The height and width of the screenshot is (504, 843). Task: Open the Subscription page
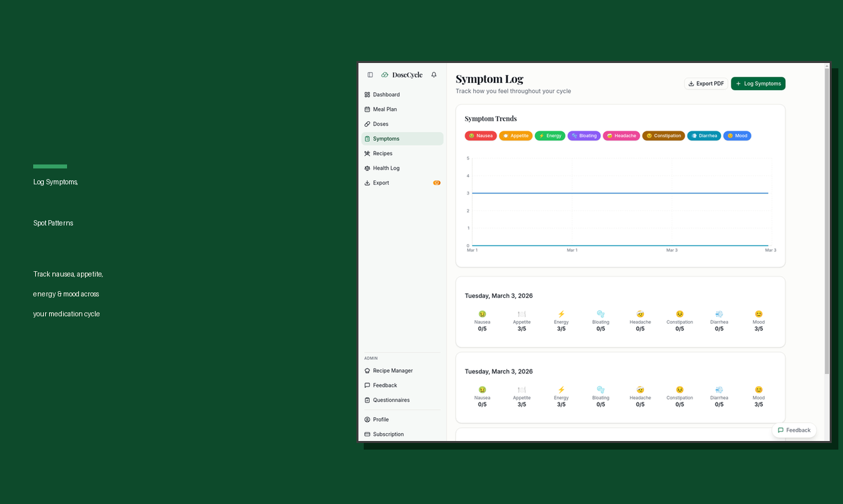coord(402,434)
